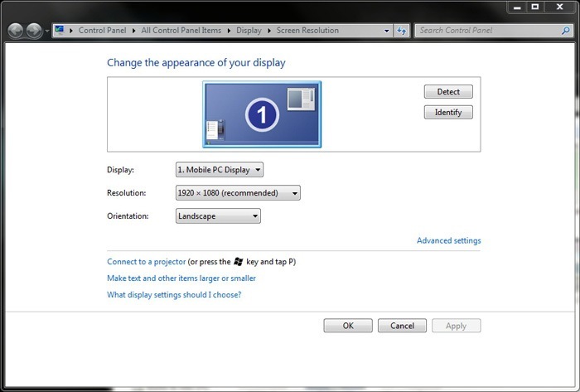The image size is (580, 392).
Task: Click the magnifier search icon
Action: pyautogui.click(x=566, y=31)
